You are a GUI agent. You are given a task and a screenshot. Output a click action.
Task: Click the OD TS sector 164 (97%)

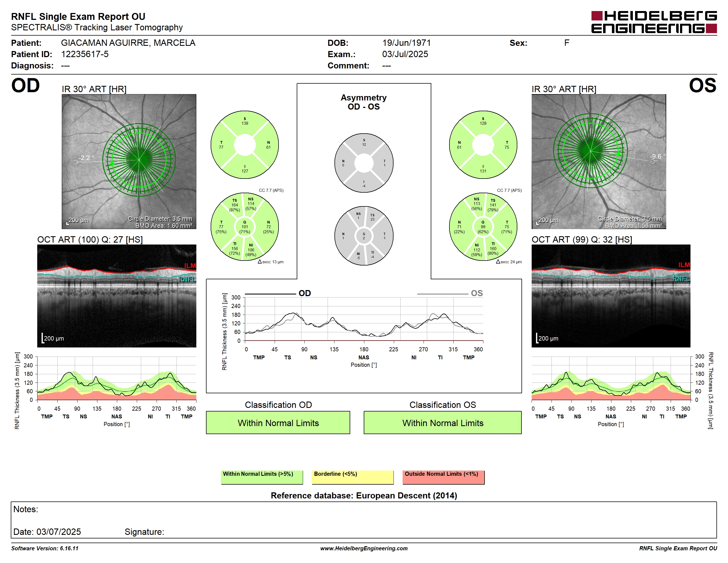(235, 205)
